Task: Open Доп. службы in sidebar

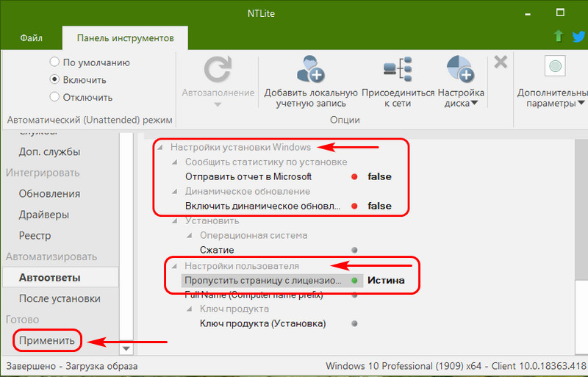Action: click(49, 152)
